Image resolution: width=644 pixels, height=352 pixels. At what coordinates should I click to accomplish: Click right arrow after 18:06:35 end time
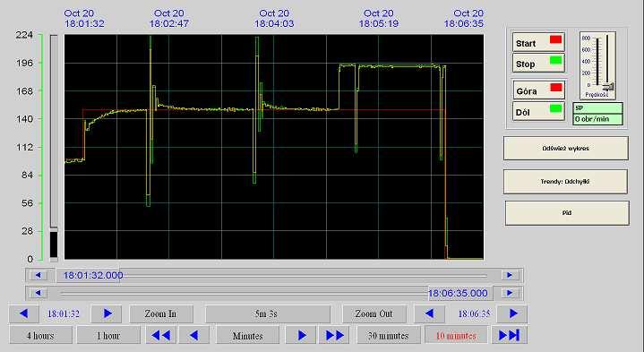tap(512, 313)
